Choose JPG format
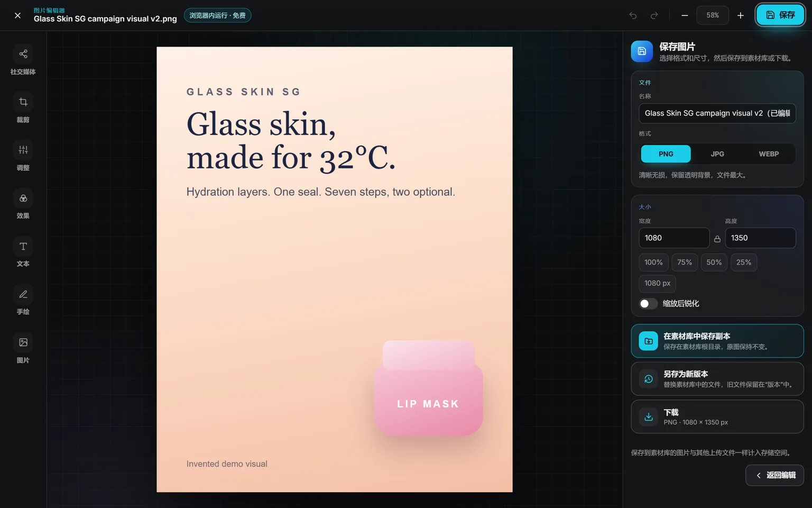The height and width of the screenshot is (508, 812). point(717,154)
